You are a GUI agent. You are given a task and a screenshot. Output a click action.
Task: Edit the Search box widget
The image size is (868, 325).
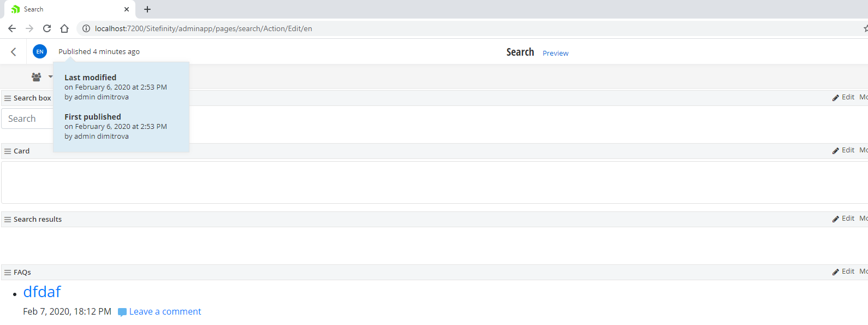click(843, 97)
